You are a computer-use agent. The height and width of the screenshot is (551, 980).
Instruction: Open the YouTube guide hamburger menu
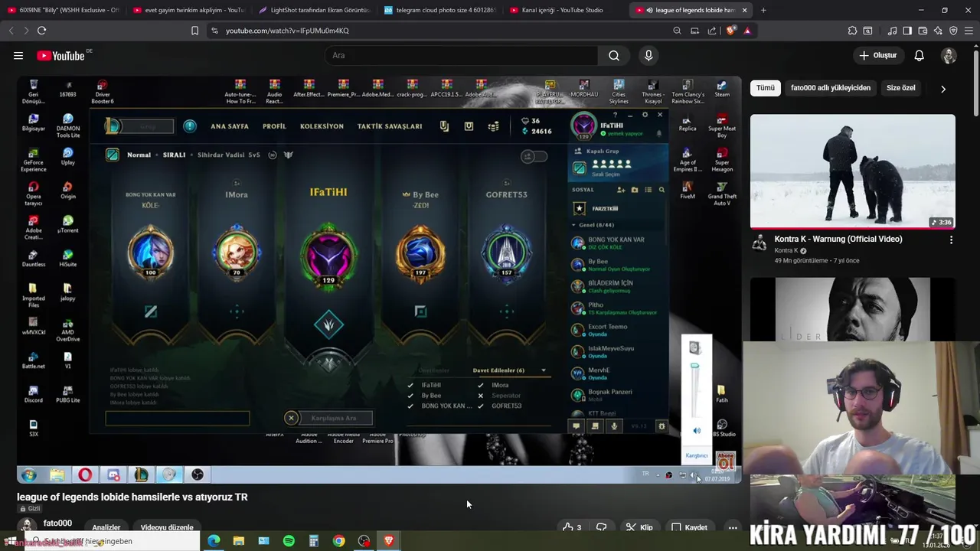coord(18,55)
